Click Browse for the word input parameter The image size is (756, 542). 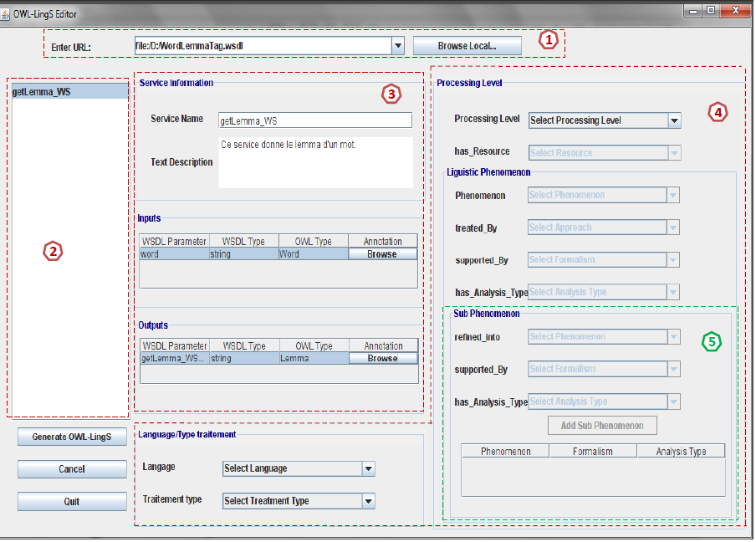(382, 254)
